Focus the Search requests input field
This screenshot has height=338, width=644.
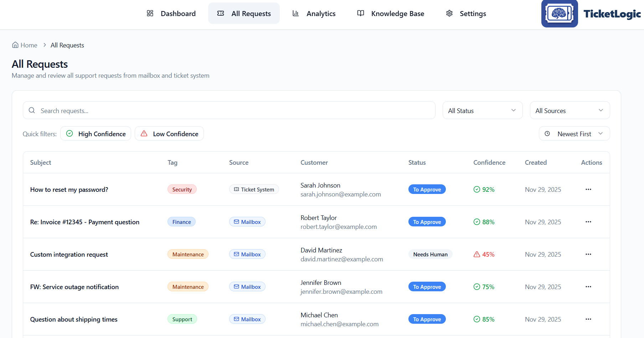click(235, 111)
